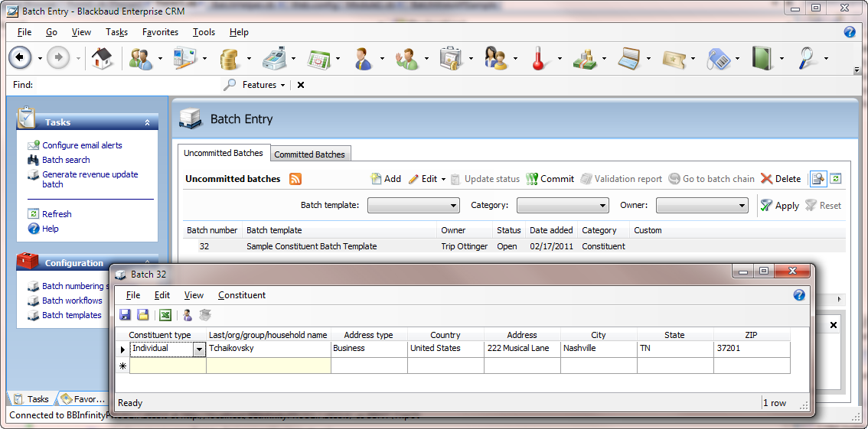The image size is (868, 429).
Task: Open the gold ticket icon
Action: (673, 57)
